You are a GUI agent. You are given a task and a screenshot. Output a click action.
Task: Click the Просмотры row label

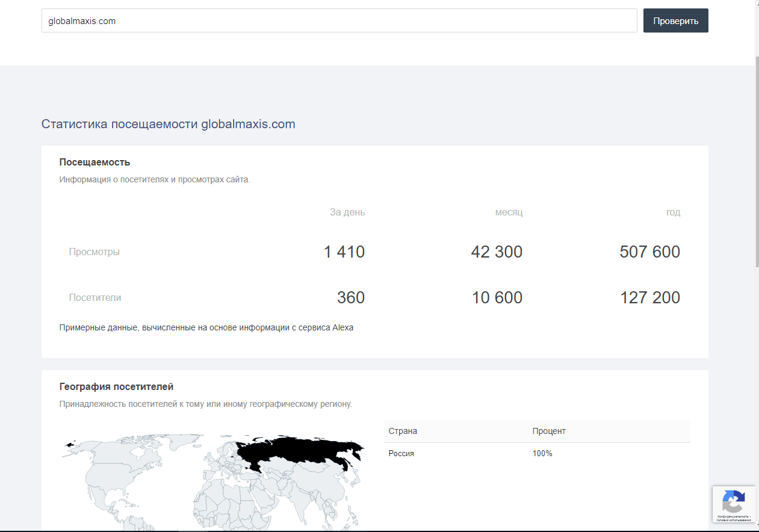(94, 252)
